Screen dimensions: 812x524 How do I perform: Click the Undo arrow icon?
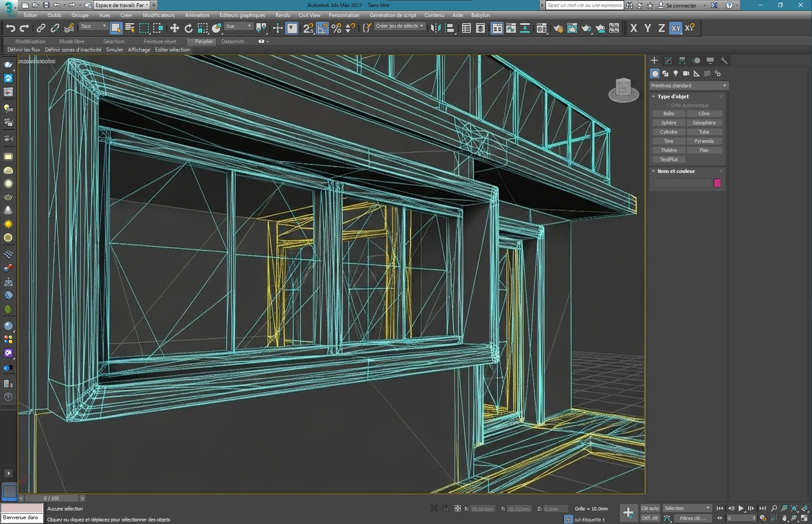tap(10, 28)
